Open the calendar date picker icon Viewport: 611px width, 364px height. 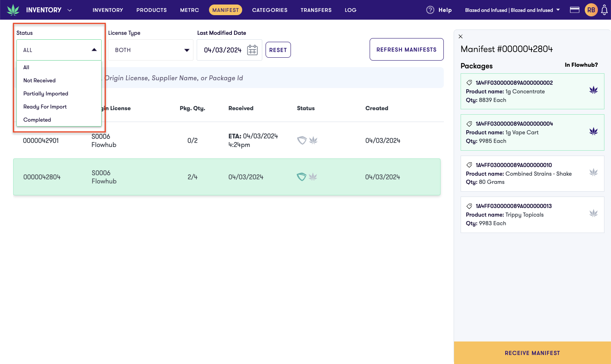click(252, 50)
